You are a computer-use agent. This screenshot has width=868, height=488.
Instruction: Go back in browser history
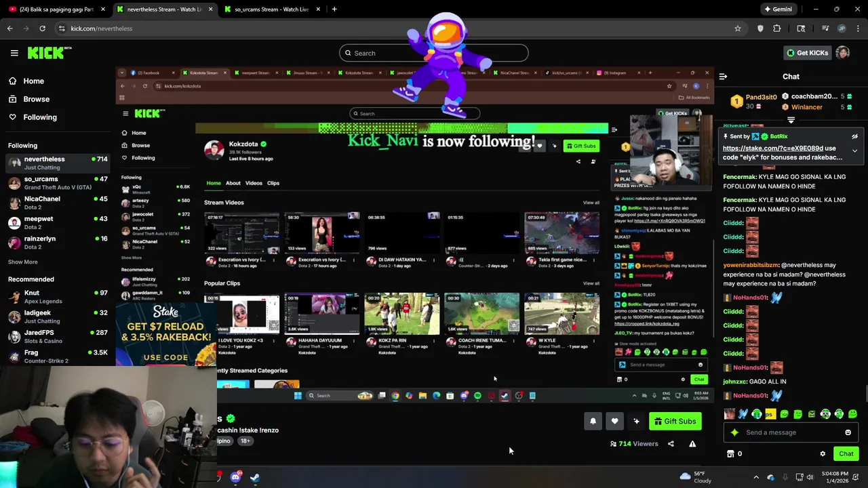pos(10,28)
